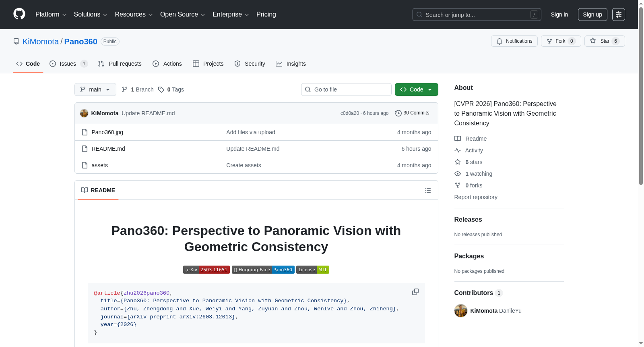The height and width of the screenshot is (347, 644).
Task: Focus the 'Search or jump to' field
Action: pyautogui.click(x=477, y=15)
